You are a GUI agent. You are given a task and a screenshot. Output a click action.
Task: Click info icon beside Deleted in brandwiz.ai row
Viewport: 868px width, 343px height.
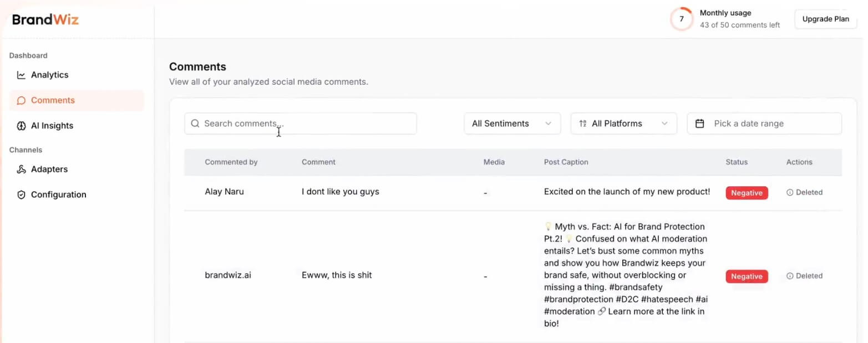pyautogui.click(x=790, y=276)
